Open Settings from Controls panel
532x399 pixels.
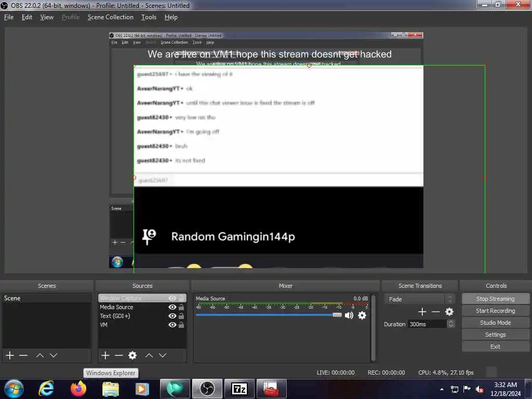click(x=495, y=335)
